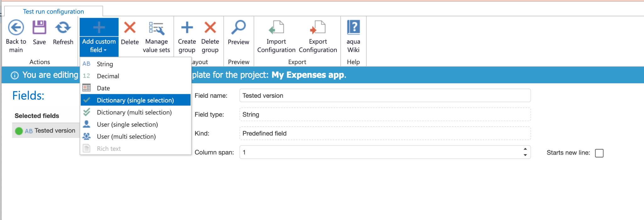The width and height of the screenshot is (644, 220).
Task: Click the Field name text box
Action: pyautogui.click(x=385, y=96)
